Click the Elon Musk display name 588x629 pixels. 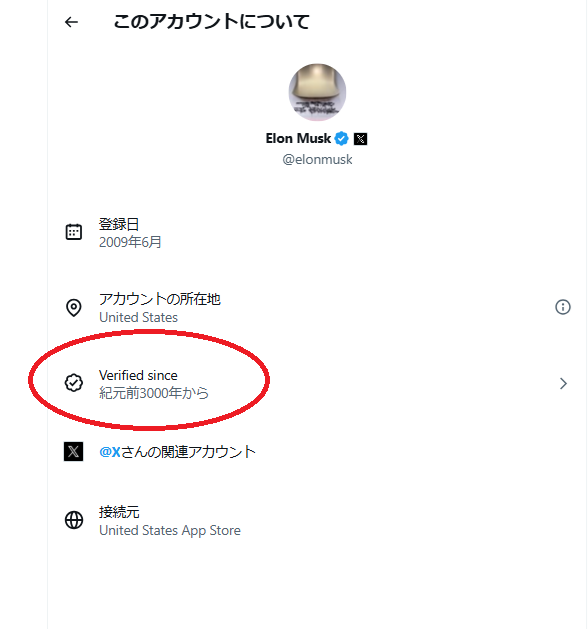tap(298, 138)
